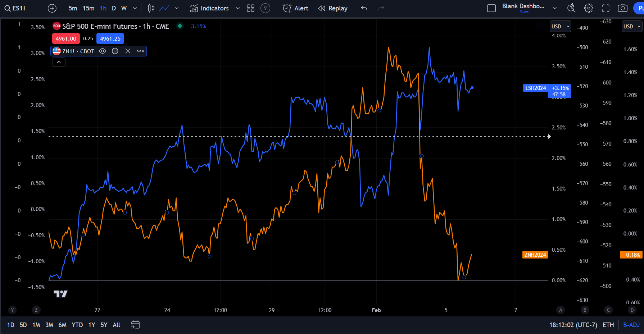644x334 pixels.
Task: Set date range to 1Y
Action: pos(92,325)
